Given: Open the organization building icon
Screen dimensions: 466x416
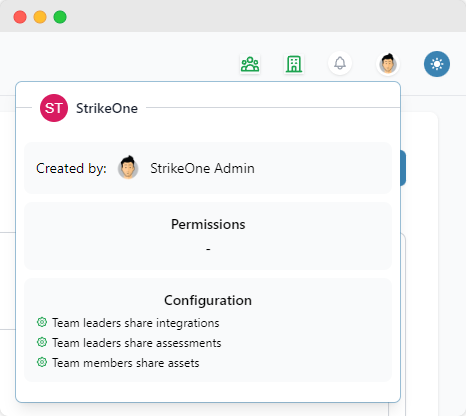Looking at the screenshot, I should coord(294,64).
